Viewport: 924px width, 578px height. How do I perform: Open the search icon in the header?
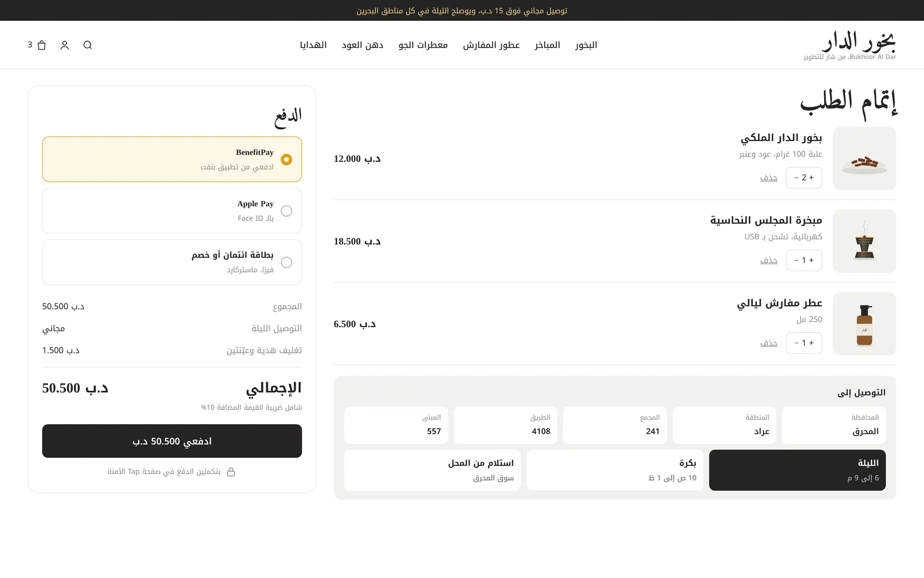tap(88, 45)
